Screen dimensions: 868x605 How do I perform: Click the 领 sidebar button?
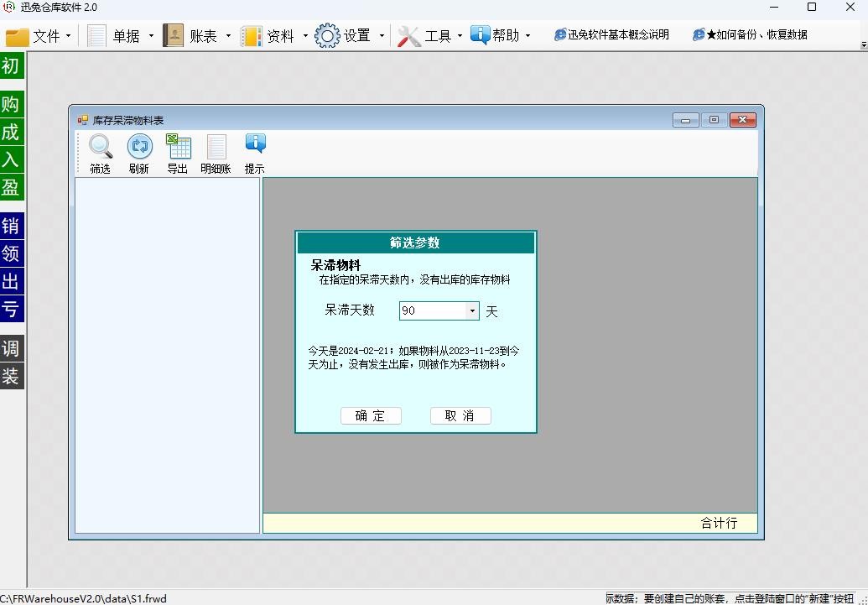pyautogui.click(x=11, y=253)
